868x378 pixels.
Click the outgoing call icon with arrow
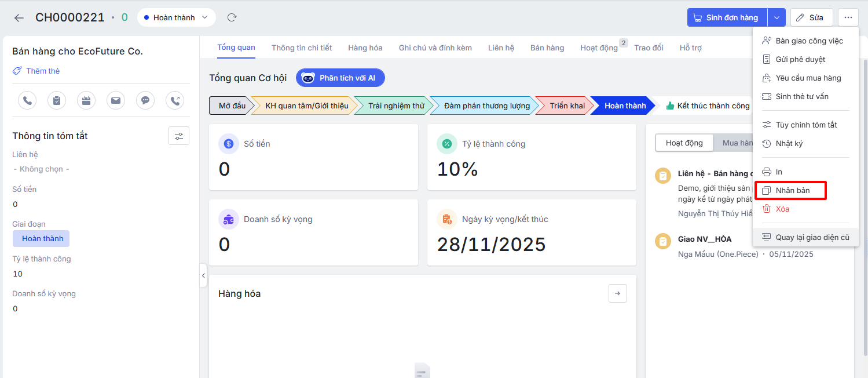175,100
